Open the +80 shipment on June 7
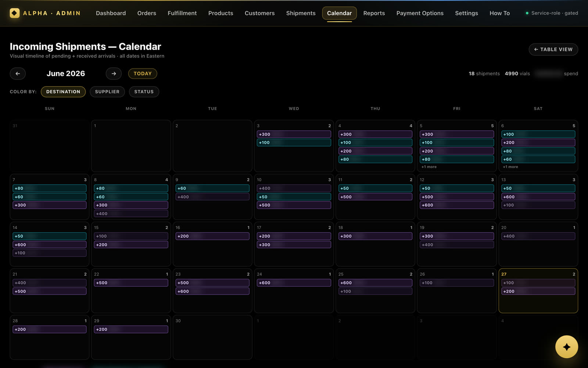 coord(50,188)
